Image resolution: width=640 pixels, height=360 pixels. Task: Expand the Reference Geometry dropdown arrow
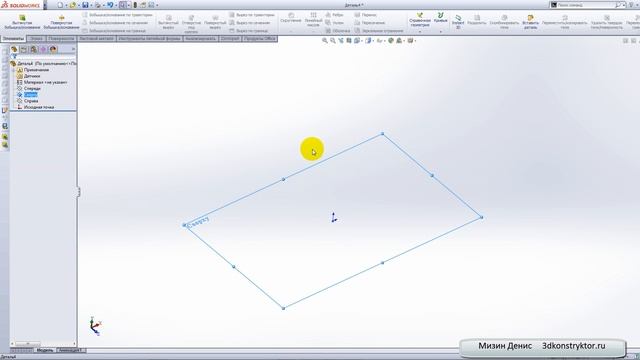pyautogui.click(x=420, y=32)
